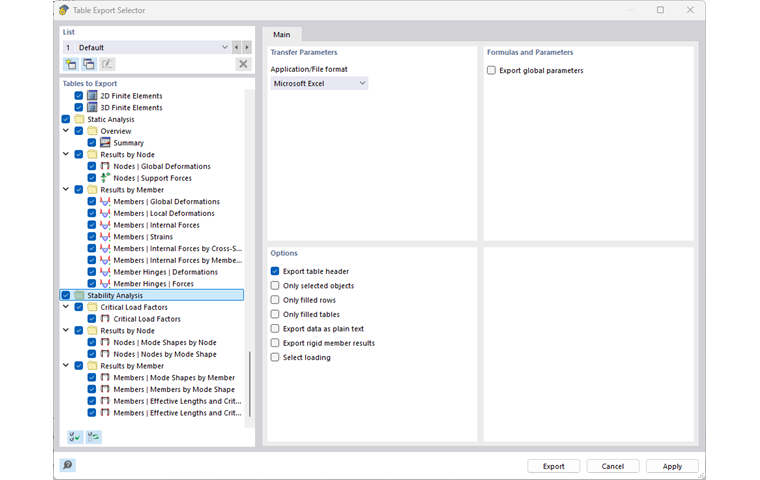Uncheck the Stability Analysis checkbox
This screenshot has height=480, width=760.
pyautogui.click(x=66, y=295)
